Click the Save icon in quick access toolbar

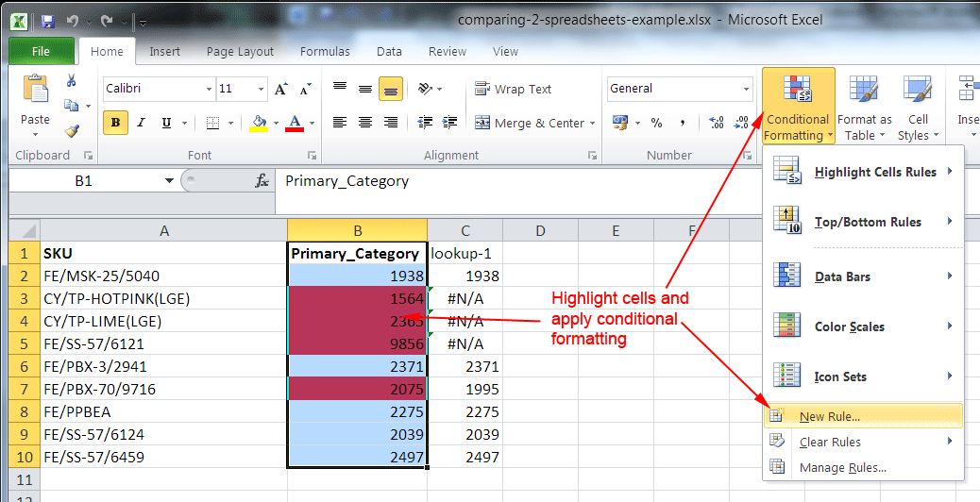47,20
